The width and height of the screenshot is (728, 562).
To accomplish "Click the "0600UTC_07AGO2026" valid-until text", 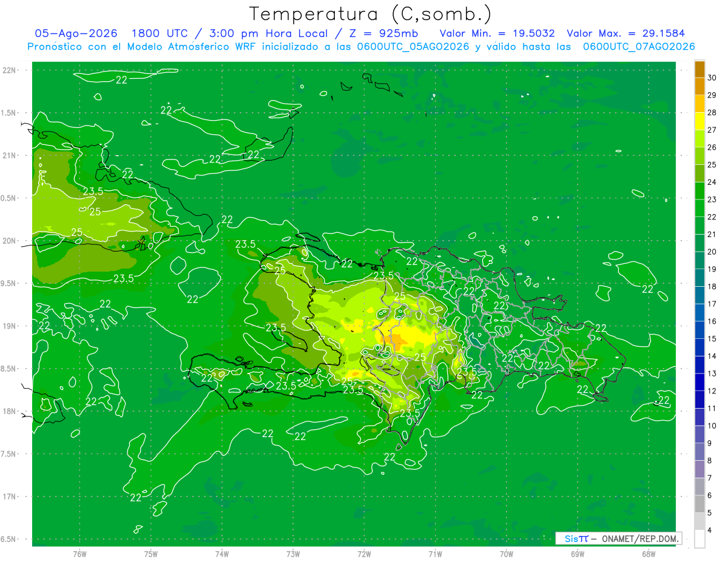I will tap(639, 47).
